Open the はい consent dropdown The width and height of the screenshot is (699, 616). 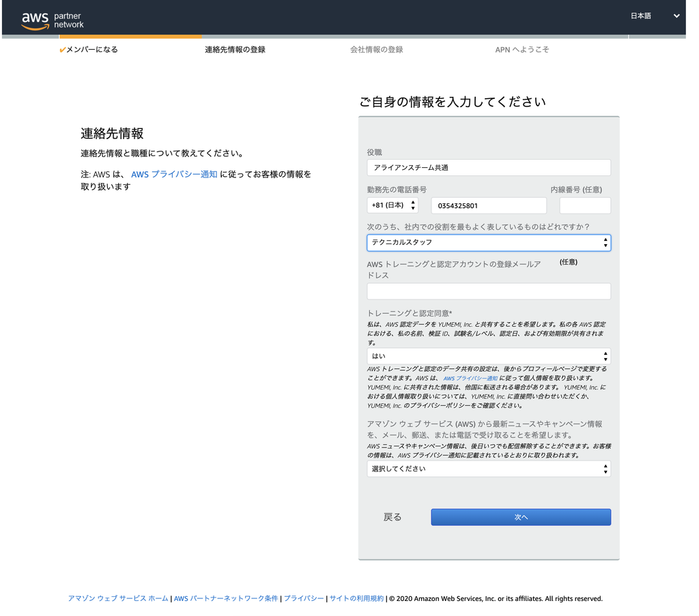[488, 356]
